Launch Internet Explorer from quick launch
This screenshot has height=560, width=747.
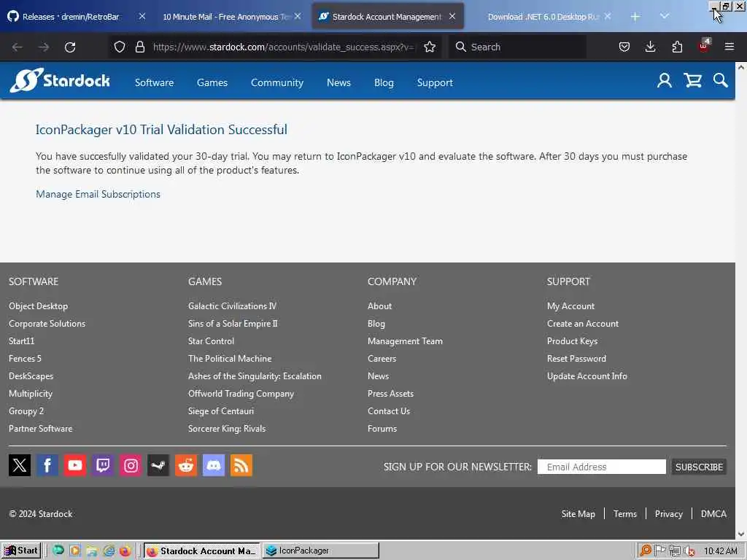109,551
